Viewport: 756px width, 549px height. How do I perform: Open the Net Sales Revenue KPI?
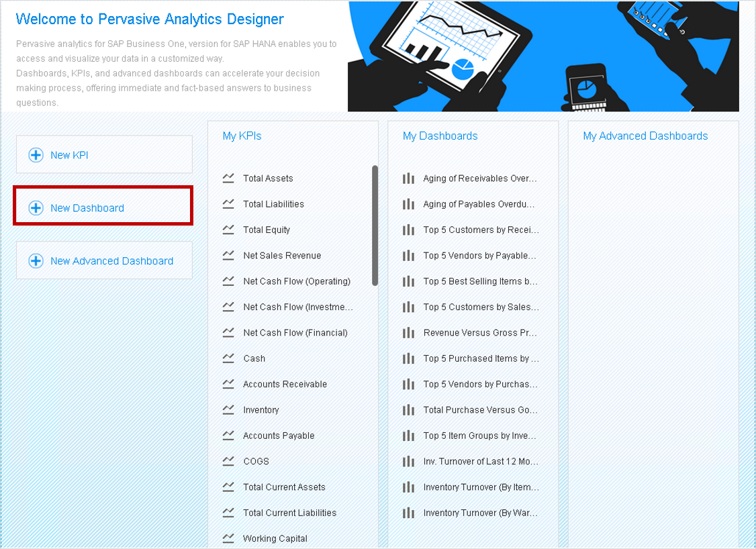[x=282, y=256]
